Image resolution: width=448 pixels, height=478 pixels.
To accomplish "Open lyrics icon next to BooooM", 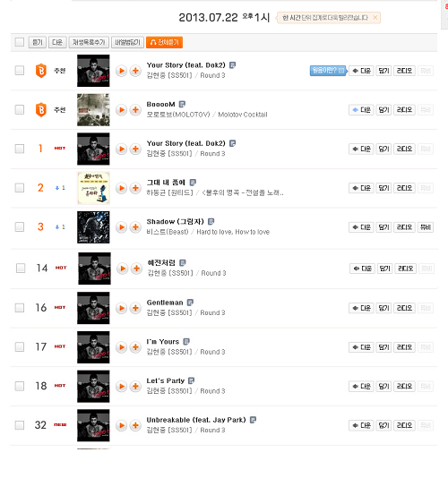I will (182, 104).
